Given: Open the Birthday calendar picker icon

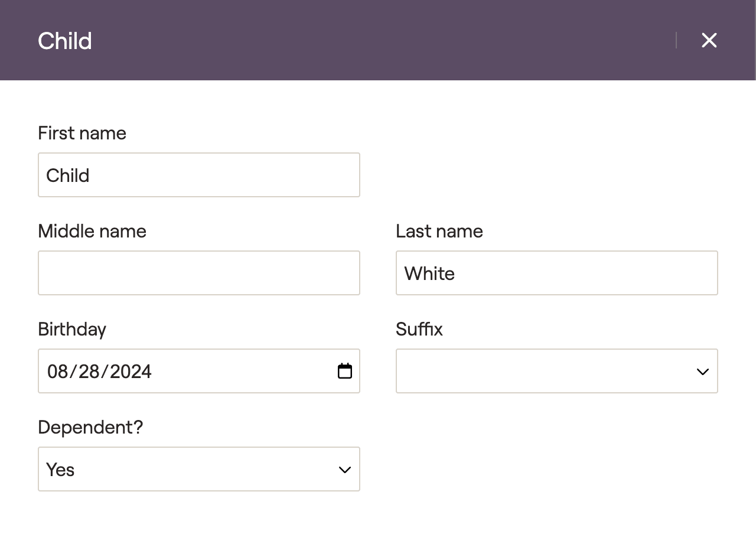Looking at the screenshot, I should 345,371.
